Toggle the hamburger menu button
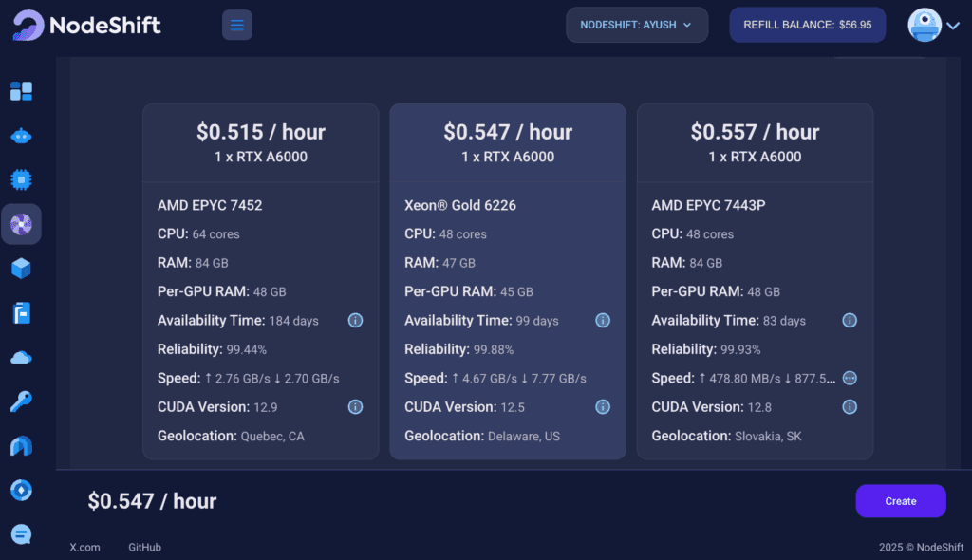 click(236, 25)
